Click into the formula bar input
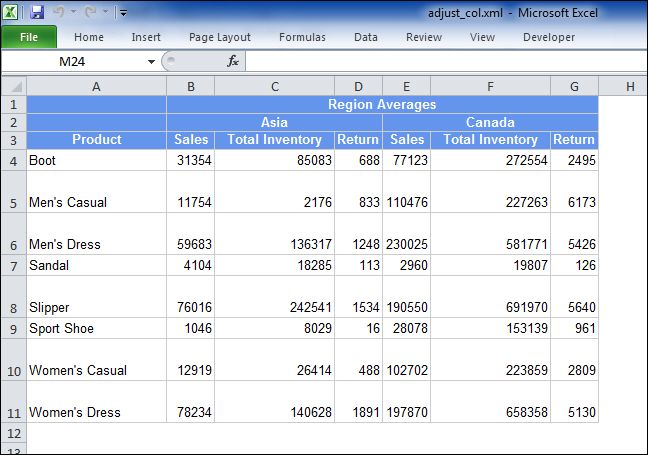648x455 pixels. [440, 61]
